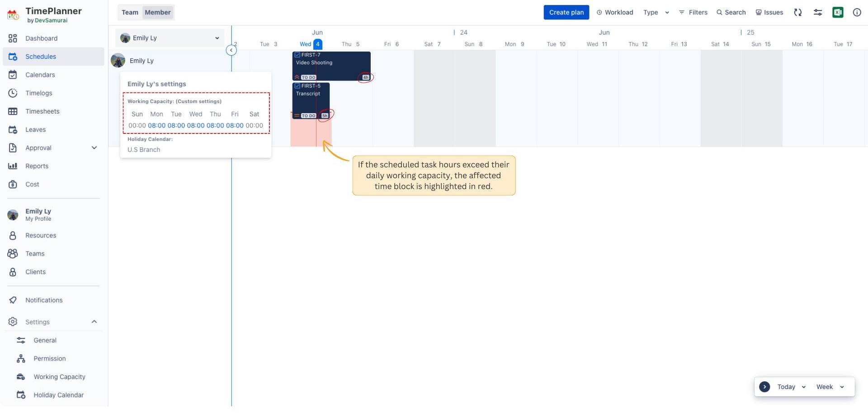Viewport: 868px width, 413px height.
Task: Collapse the member panel with arrow button
Action: click(x=231, y=50)
